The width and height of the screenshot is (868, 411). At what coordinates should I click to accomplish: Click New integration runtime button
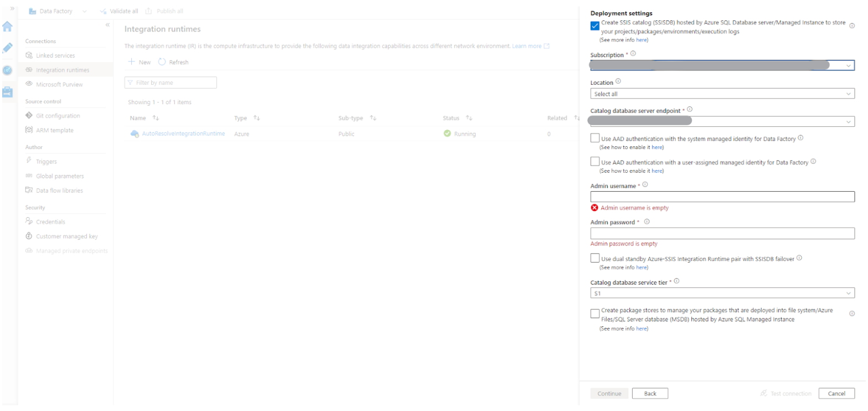pos(139,62)
